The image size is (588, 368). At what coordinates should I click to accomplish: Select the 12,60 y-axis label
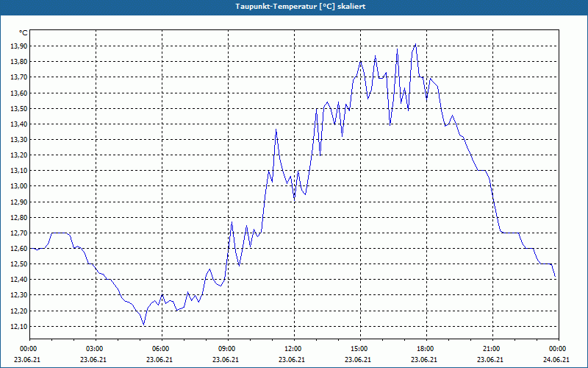click(19, 249)
